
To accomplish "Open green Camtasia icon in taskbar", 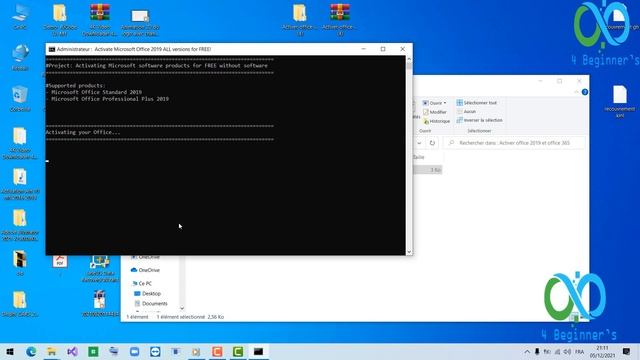I will pos(238,351).
